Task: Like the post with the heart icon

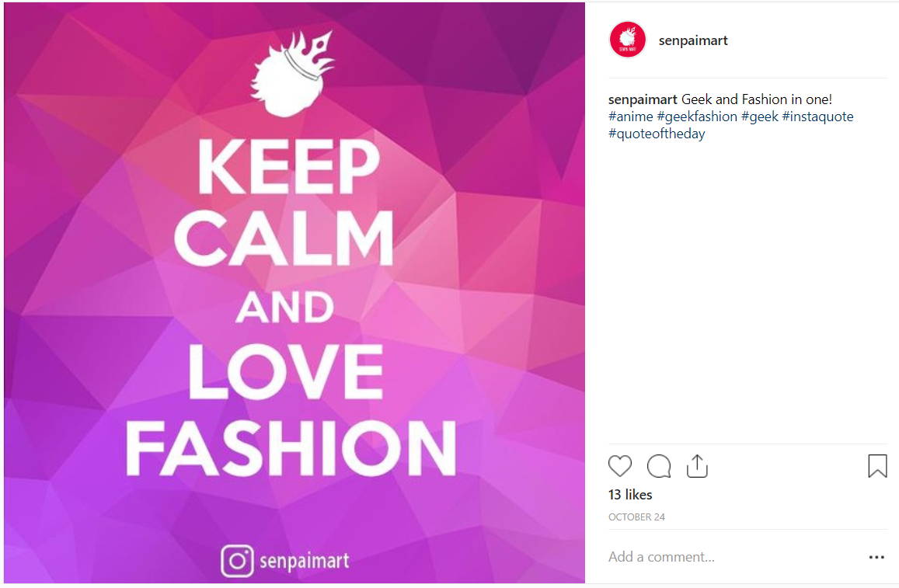Action: pos(620,466)
